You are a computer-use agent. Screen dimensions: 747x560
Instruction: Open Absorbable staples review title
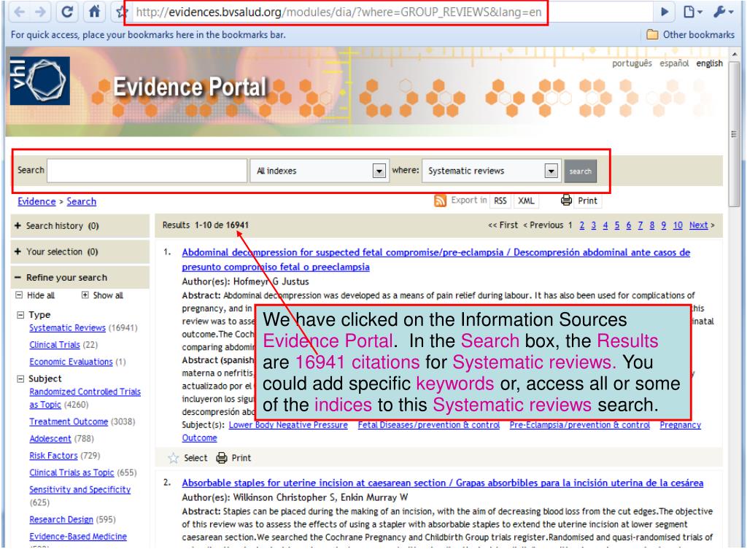pos(443,483)
